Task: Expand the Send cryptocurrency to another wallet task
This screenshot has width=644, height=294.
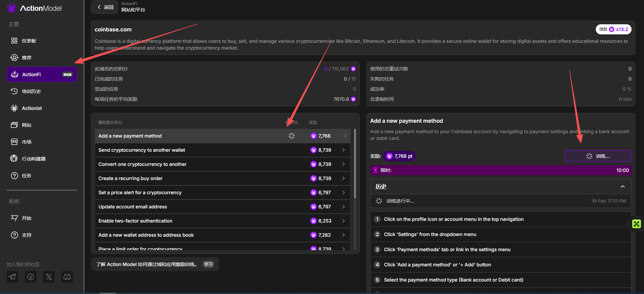Action: coord(343,150)
